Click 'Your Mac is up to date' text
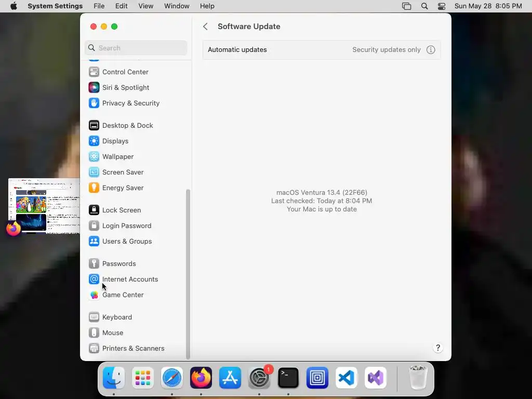 tap(322, 209)
